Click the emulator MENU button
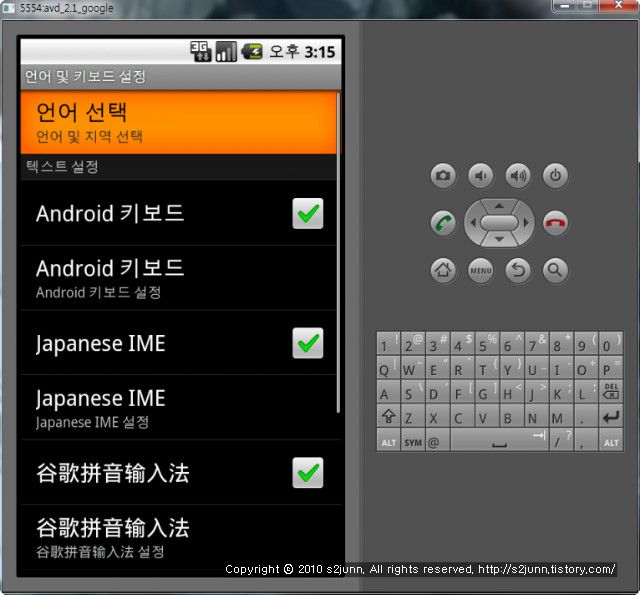 tap(480, 270)
